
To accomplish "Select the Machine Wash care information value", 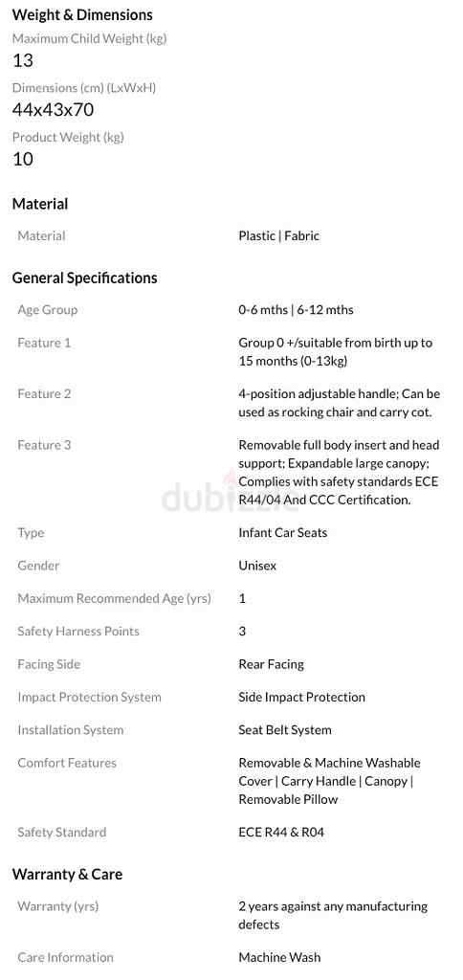I will 279,957.
